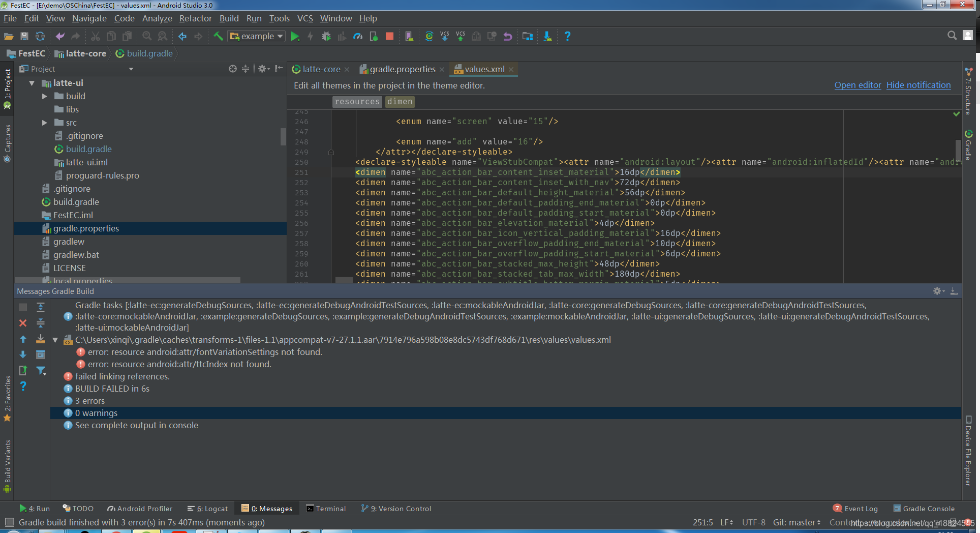Image resolution: width=980 pixels, height=533 pixels.
Task: Collapse the values.xml error group
Action: pyautogui.click(x=55, y=340)
